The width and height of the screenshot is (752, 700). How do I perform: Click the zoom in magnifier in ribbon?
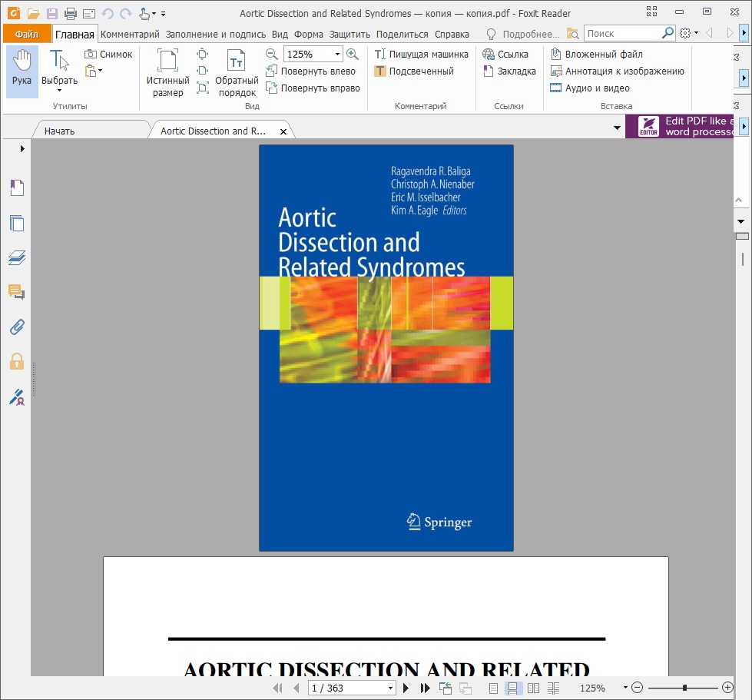tap(353, 55)
